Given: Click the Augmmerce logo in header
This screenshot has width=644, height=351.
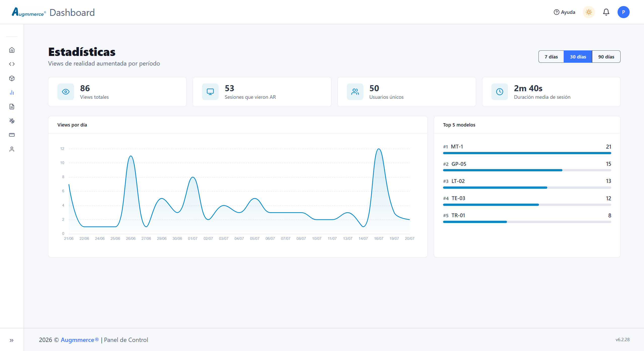Looking at the screenshot, I should coord(29,12).
